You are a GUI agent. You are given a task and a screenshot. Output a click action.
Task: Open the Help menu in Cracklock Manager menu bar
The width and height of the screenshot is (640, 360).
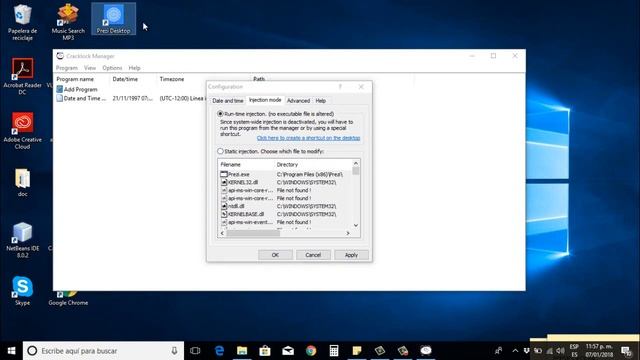(134, 68)
